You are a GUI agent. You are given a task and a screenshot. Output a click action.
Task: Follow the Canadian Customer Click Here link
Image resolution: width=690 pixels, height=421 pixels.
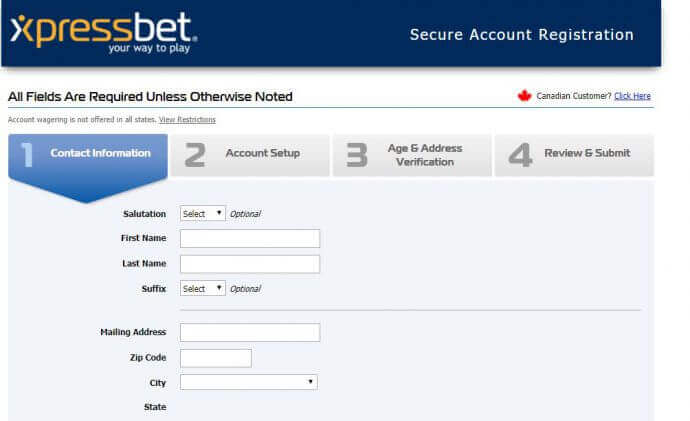tap(632, 96)
